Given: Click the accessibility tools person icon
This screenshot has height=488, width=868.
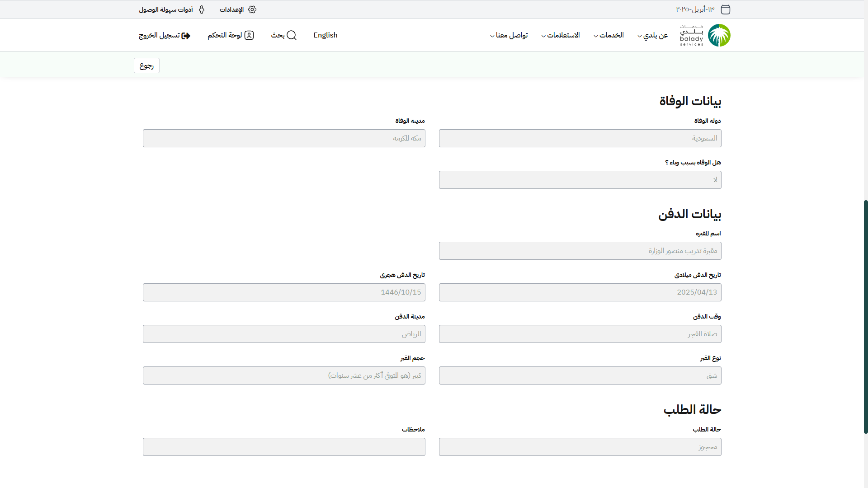Looking at the screenshot, I should [202, 9].
